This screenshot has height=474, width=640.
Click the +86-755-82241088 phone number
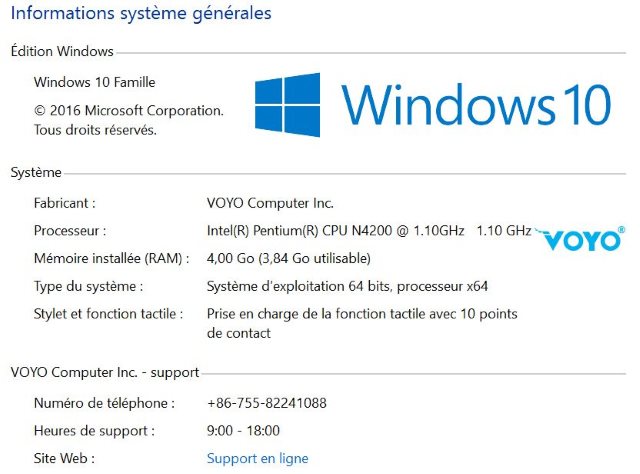click(267, 403)
